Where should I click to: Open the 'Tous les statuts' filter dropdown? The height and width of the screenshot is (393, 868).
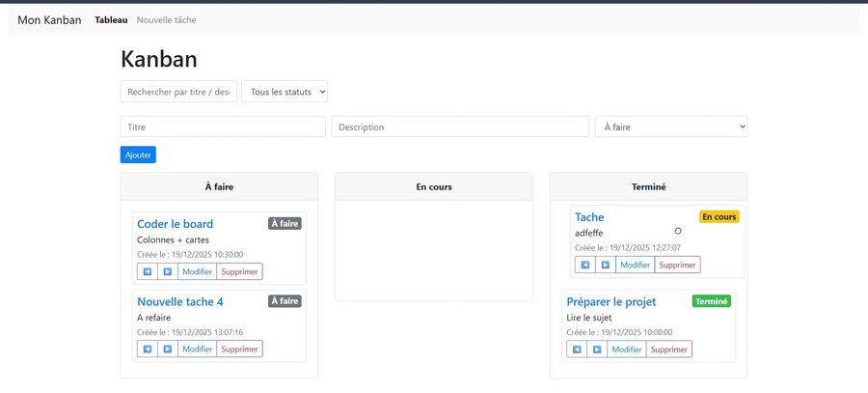(285, 92)
